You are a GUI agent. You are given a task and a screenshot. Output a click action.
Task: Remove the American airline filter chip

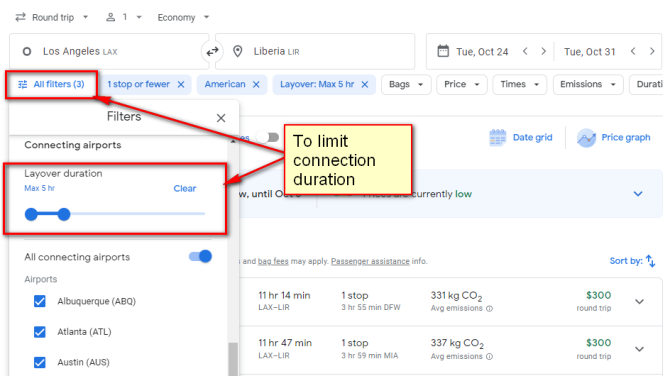click(x=256, y=85)
